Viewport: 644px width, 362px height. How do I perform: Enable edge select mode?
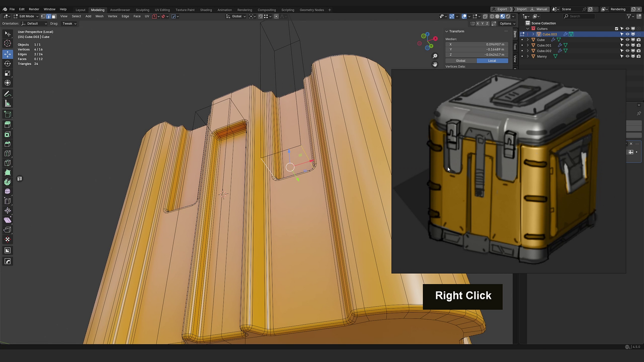coord(48,16)
